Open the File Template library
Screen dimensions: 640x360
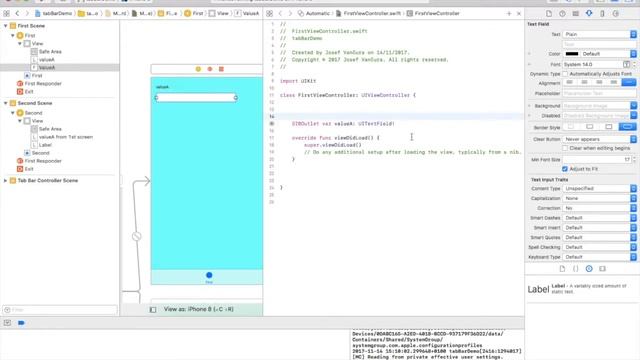tap(562, 269)
